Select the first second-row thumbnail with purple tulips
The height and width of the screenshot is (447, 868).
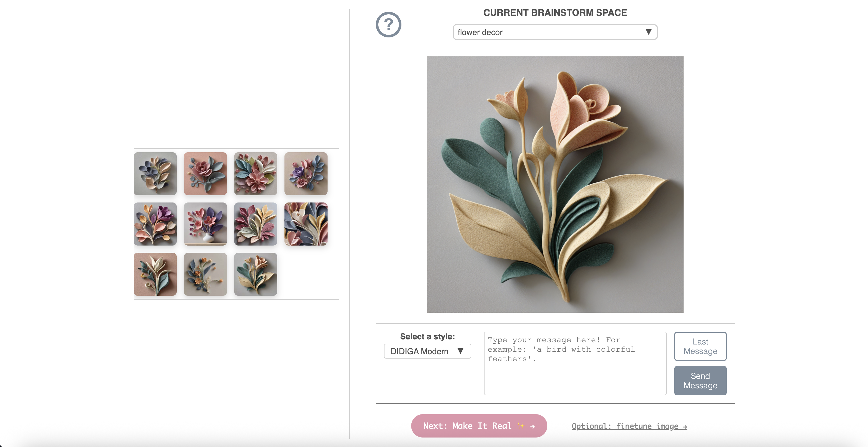(155, 224)
